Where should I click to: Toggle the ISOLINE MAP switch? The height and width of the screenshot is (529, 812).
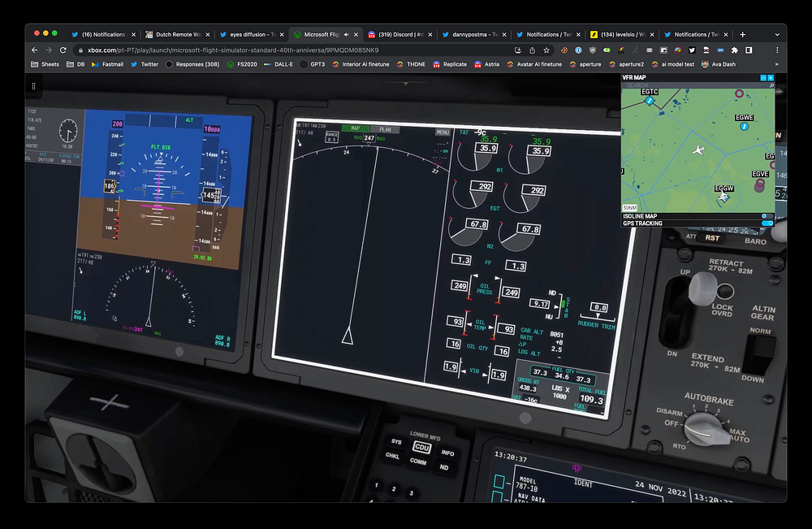(767, 216)
